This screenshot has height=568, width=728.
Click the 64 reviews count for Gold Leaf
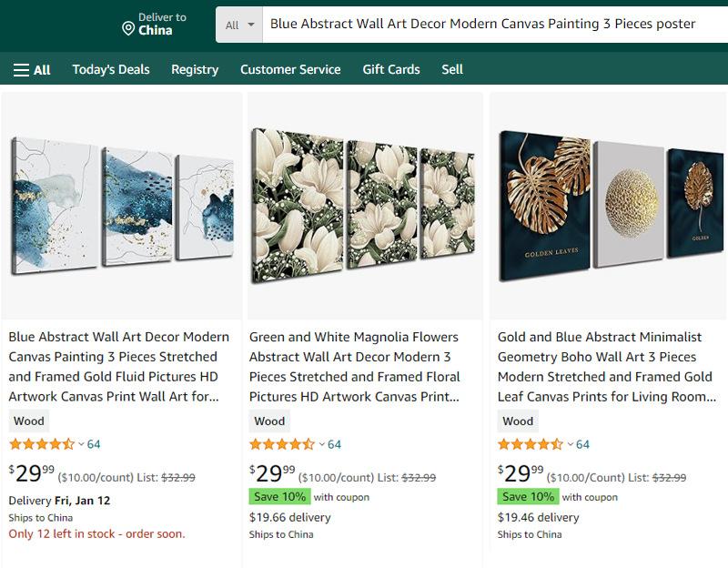tap(582, 444)
